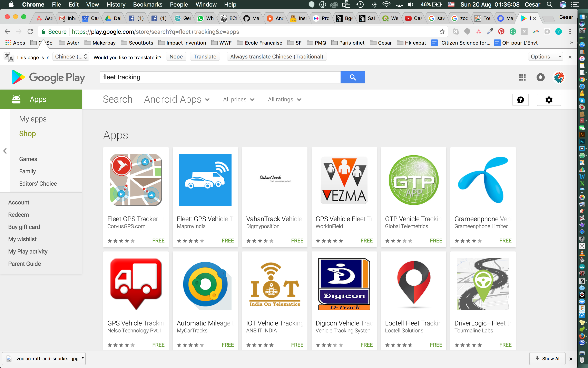Open the MapmyIndia Fleet app icon
588x368 pixels.
[x=205, y=180]
